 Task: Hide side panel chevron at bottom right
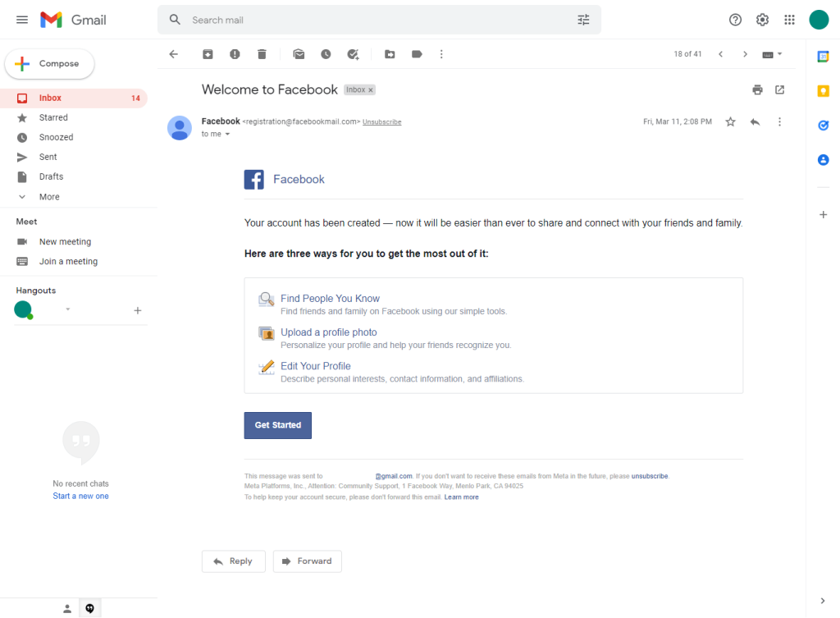coord(823,601)
